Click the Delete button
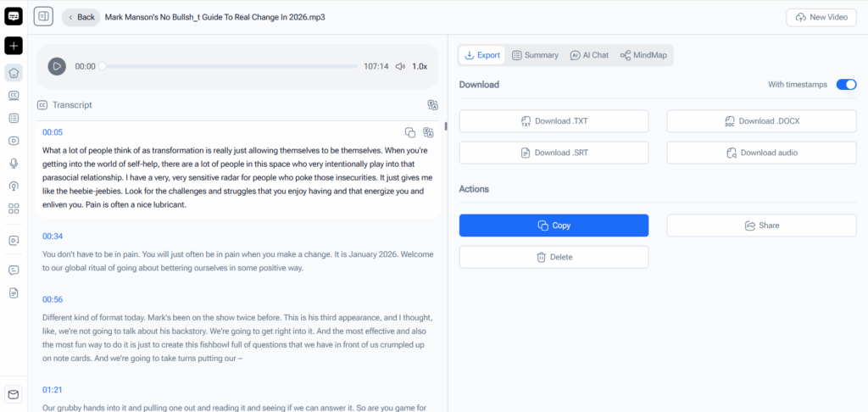Screen dimensions: 868x412 click(554, 257)
